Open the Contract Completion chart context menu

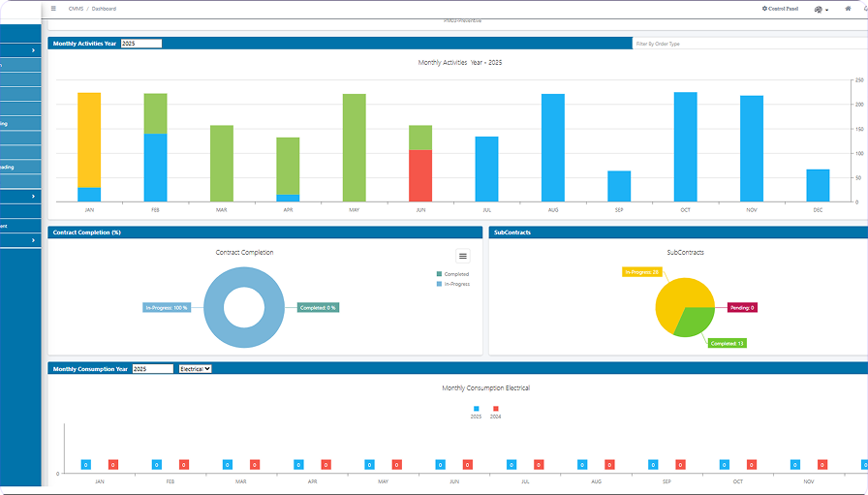click(x=463, y=256)
